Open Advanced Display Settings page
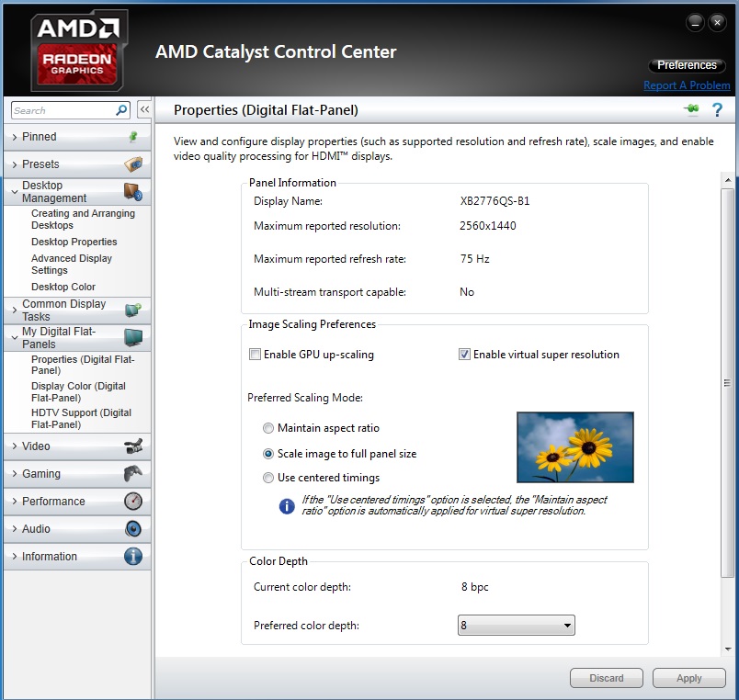 72,265
